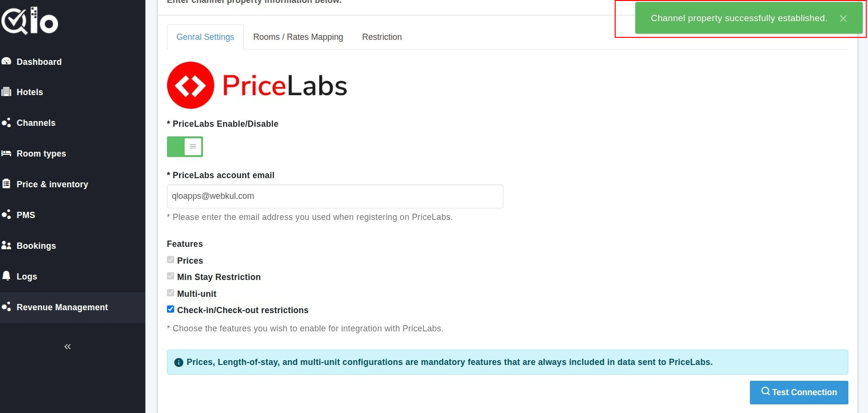The height and width of the screenshot is (413, 868).
Task: Click the Qlo logo in sidebar
Action: pos(30,21)
